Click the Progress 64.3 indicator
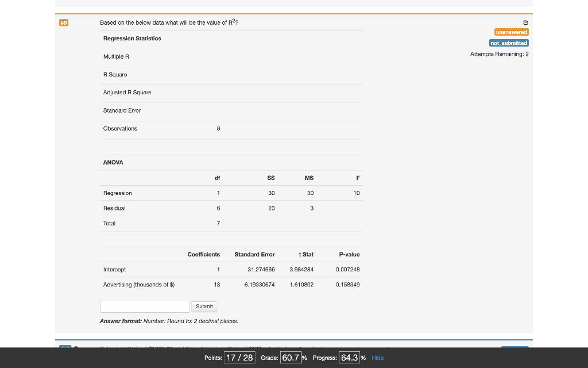Viewport: 588px width, 368px height. (x=349, y=357)
